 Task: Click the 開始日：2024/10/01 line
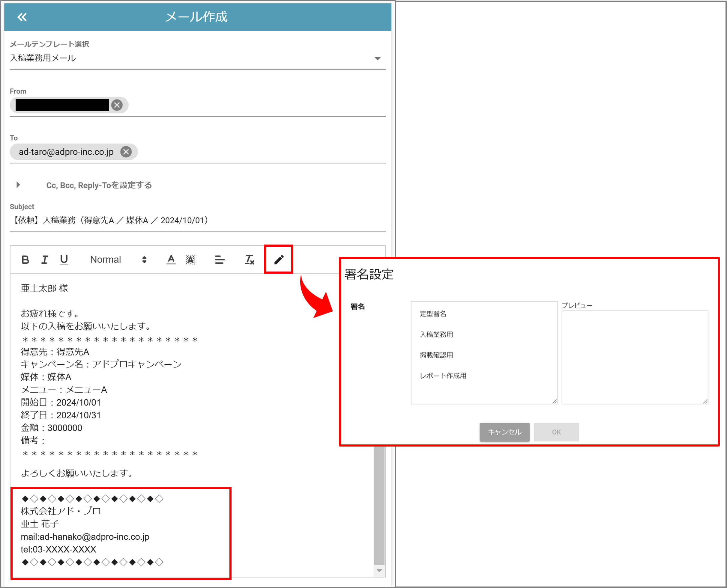click(61, 402)
